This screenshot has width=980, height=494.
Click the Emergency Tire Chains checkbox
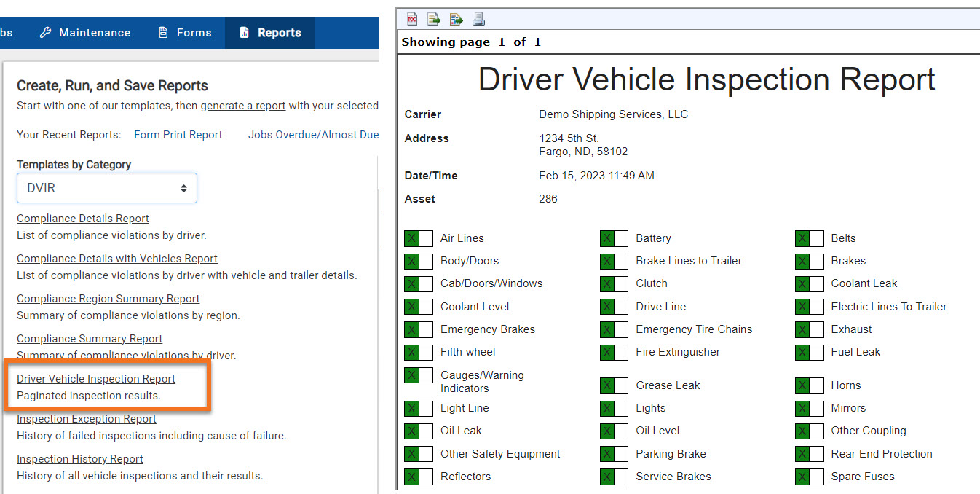click(x=614, y=329)
